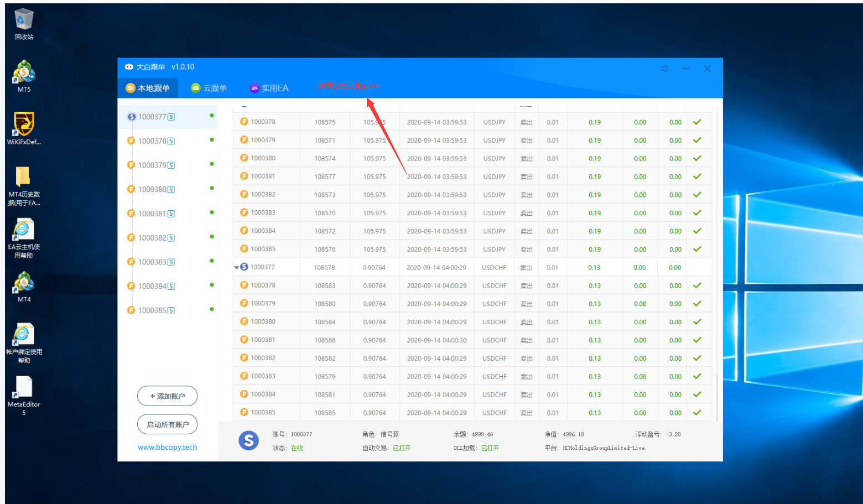Click the green checkmark in ticket 108573 row
The image size is (863, 504).
click(697, 195)
